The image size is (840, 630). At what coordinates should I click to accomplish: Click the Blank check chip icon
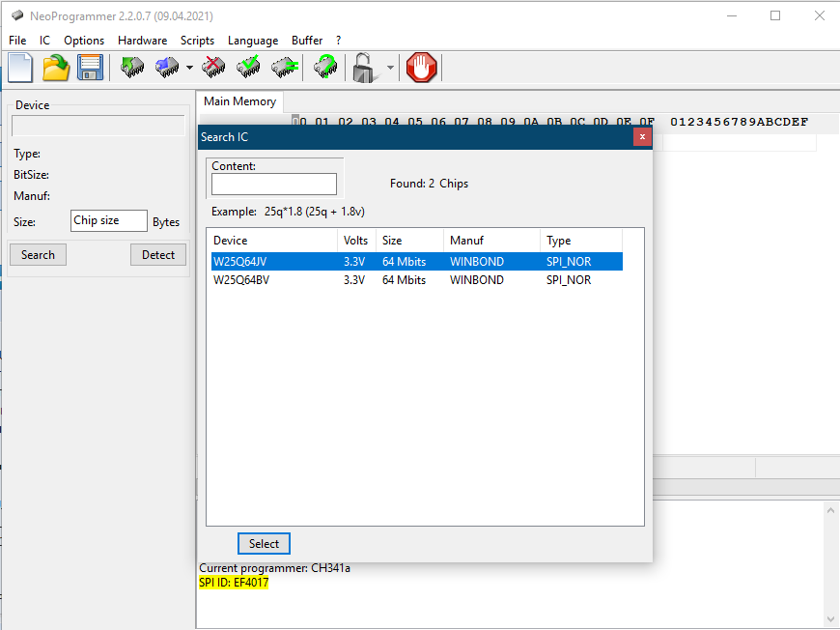(x=284, y=68)
